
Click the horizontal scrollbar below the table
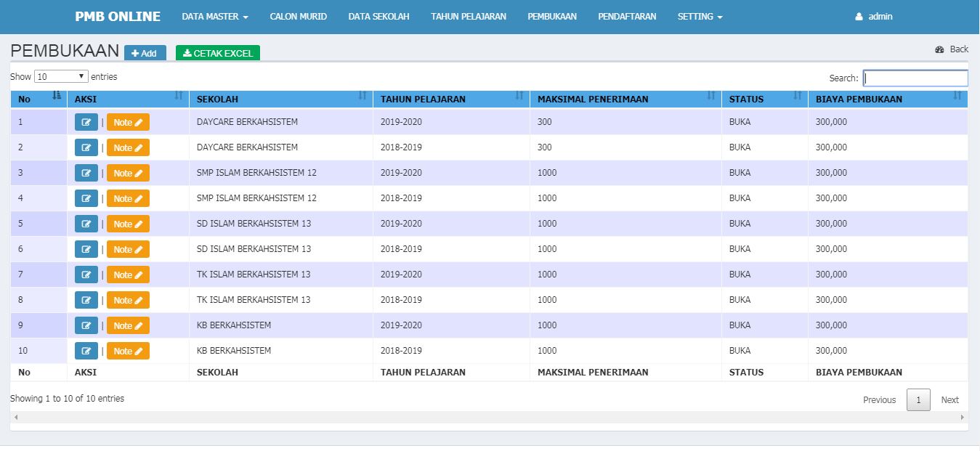click(488, 418)
